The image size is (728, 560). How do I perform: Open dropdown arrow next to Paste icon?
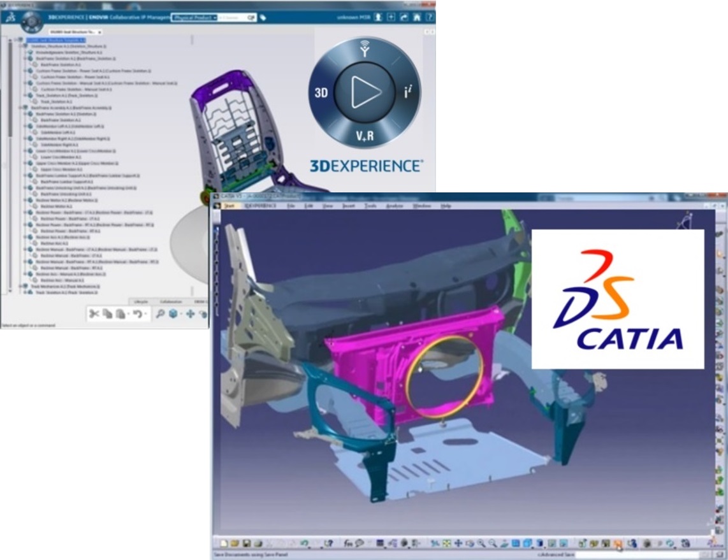tap(129, 313)
